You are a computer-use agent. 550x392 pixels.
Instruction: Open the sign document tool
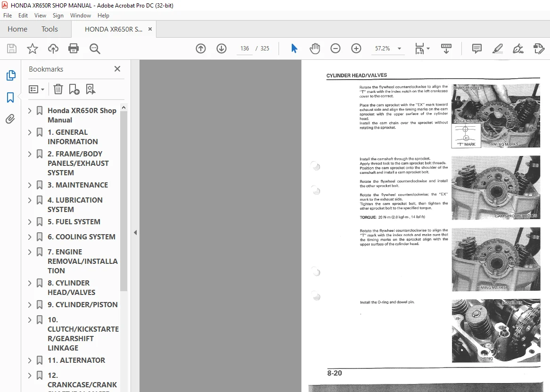click(518, 49)
